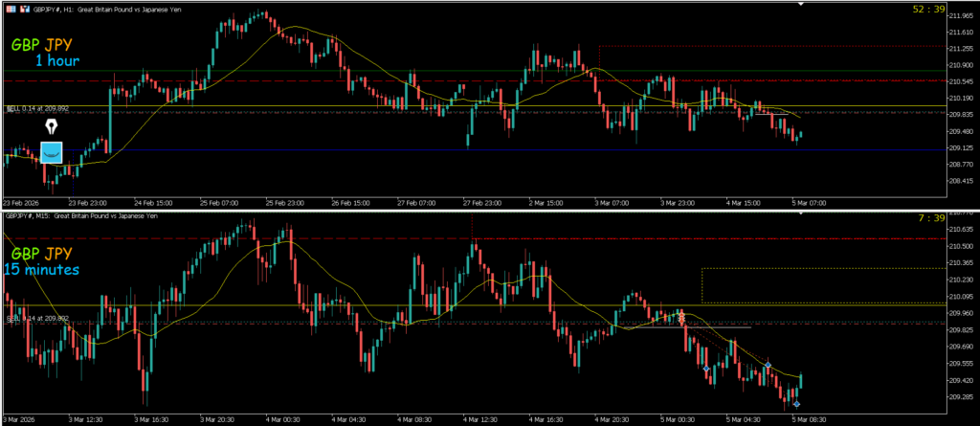This screenshot has height=426, width=980.
Task: Click the blue smiley square marker
Action: (52, 153)
